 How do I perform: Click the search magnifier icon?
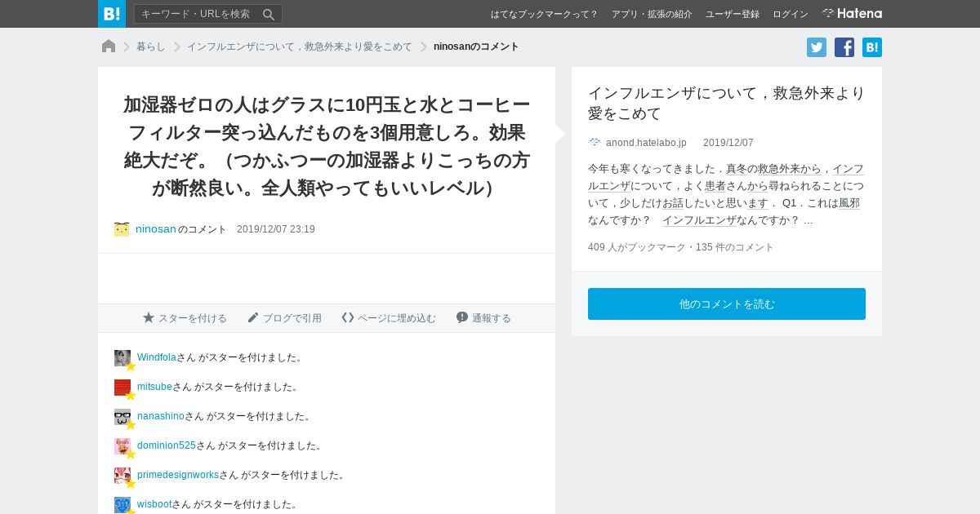tap(269, 14)
